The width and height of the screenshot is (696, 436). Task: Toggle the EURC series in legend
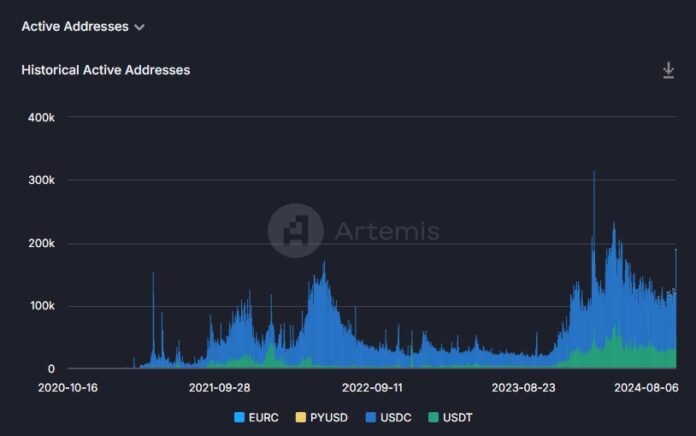257,417
